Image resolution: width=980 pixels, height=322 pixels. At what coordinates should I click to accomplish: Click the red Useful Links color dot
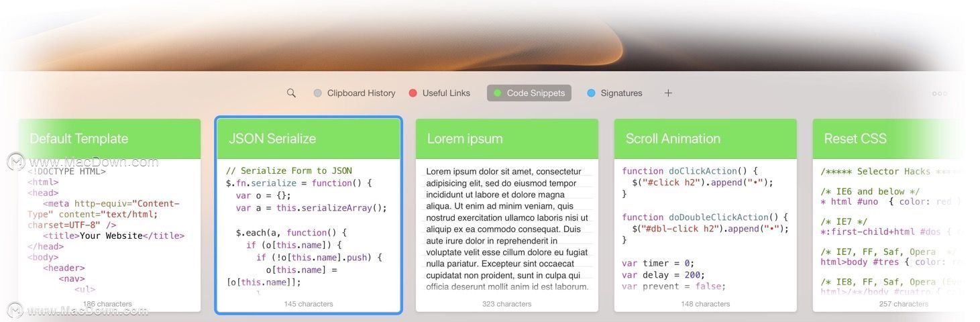point(413,93)
